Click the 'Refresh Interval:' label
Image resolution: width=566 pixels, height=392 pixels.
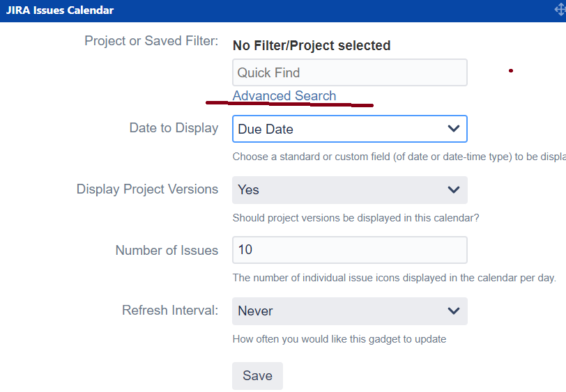[170, 310]
